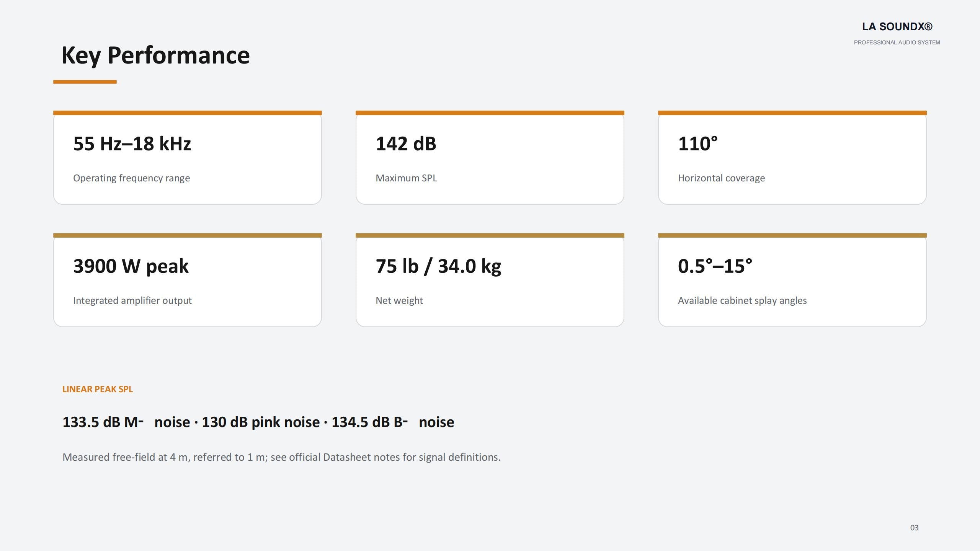980x551 pixels.
Task: Select the LA SOUNDX® brand logo text
Action: pos(897,26)
